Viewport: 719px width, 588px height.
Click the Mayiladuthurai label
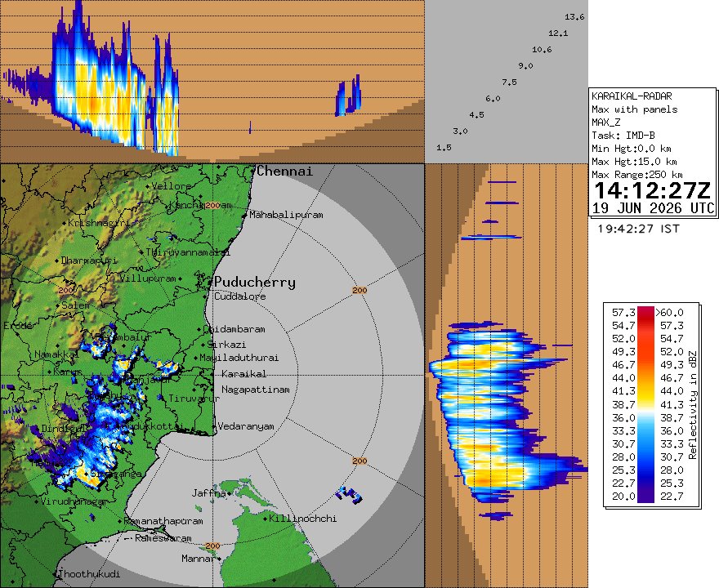(x=239, y=358)
